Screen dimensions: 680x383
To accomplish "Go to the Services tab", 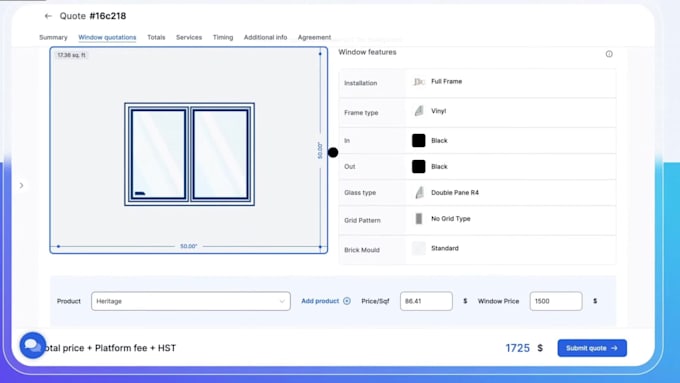I will pyautogui.click(x=189, y=37).
